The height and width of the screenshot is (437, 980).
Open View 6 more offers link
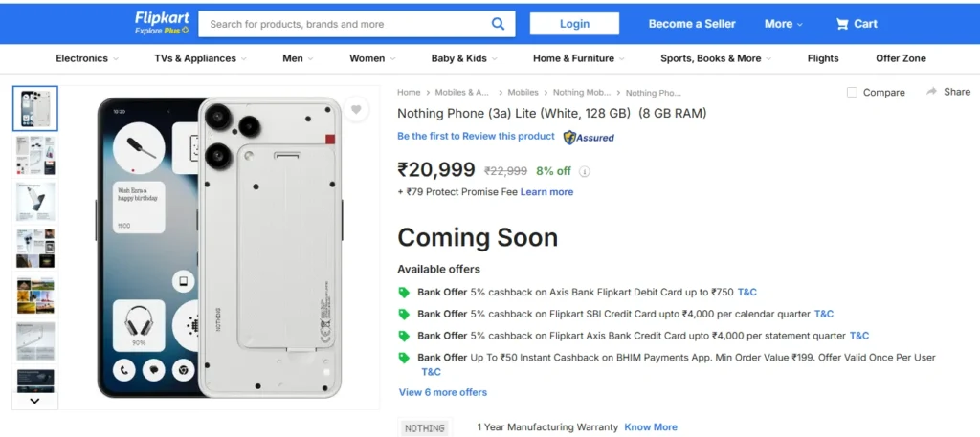(443, 392)
